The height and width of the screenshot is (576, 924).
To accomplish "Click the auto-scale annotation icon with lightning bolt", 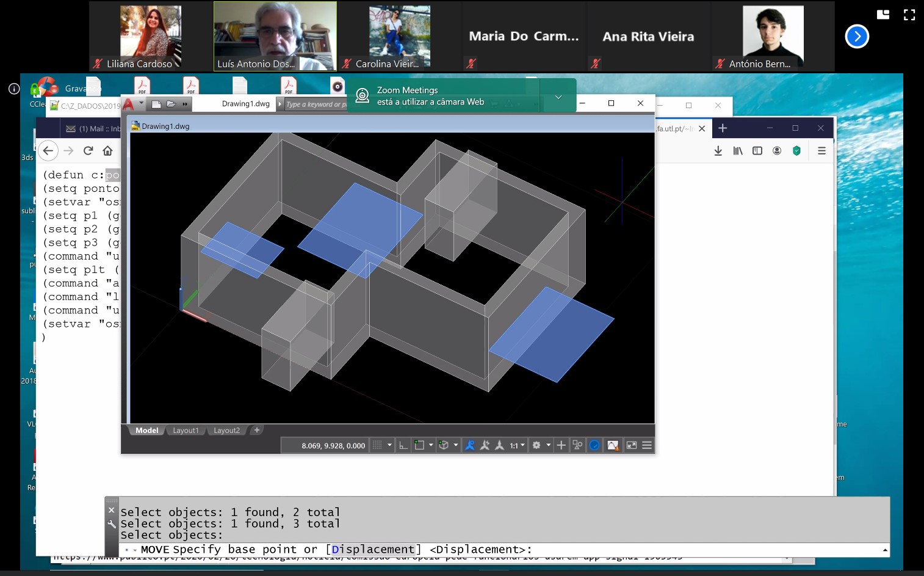I will click(x=485, y=445).
